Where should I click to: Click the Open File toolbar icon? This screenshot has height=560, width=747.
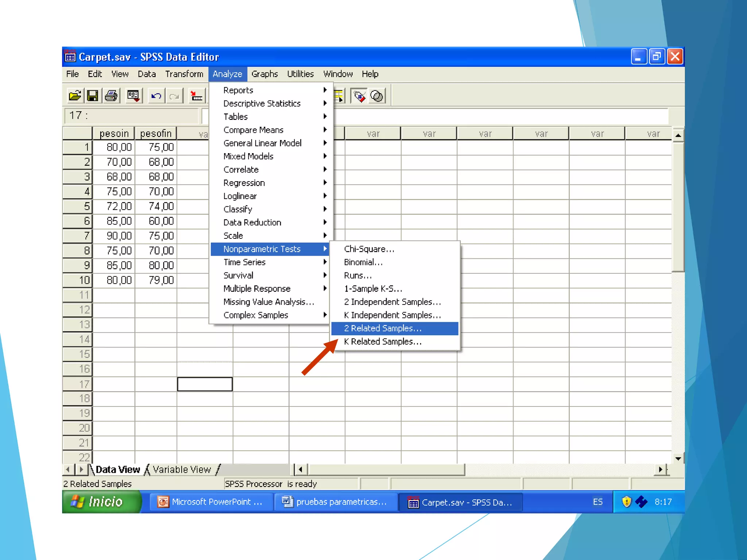coord(75,96)
